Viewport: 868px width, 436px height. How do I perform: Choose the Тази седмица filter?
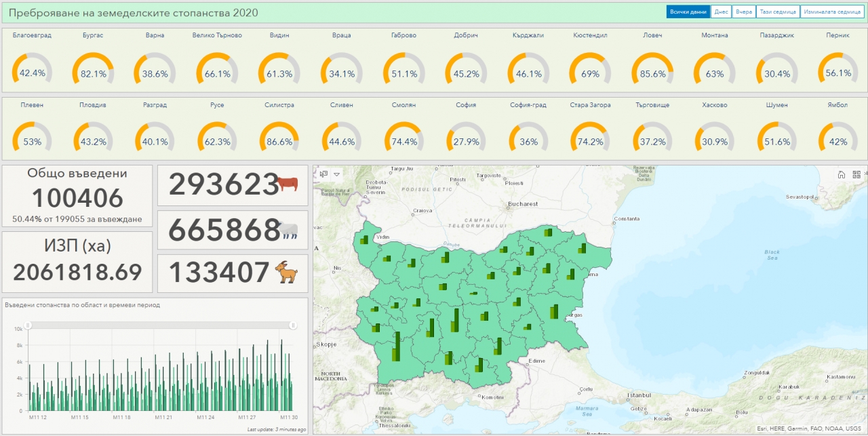(x=778, y=12)
